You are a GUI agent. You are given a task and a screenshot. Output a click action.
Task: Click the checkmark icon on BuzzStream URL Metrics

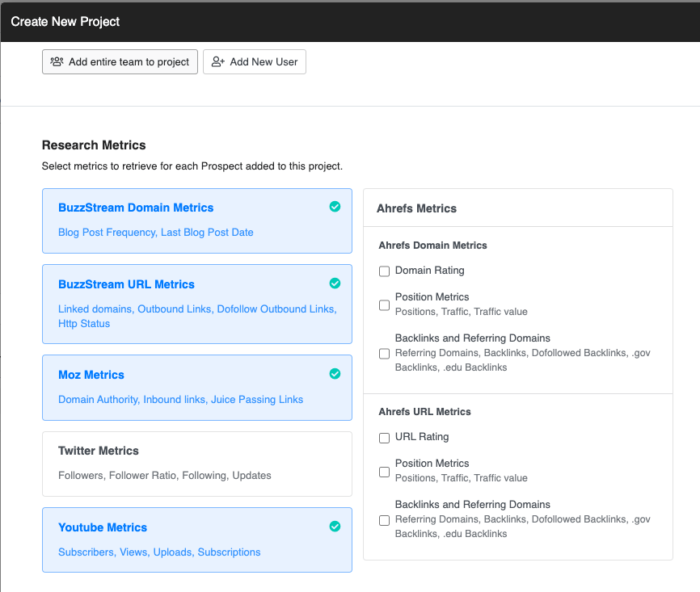pyautogui.click(x=335, y=283)
